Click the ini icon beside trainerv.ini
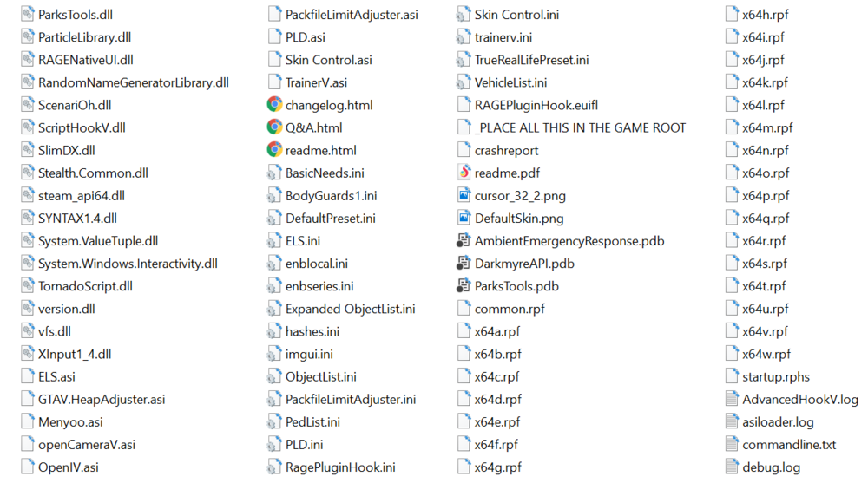 coord(464,37)
